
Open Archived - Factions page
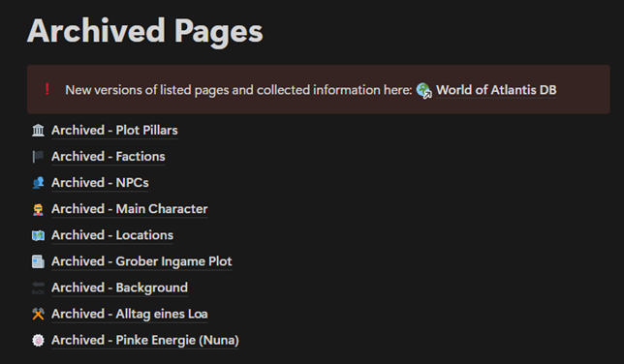[x=109, y=156]
